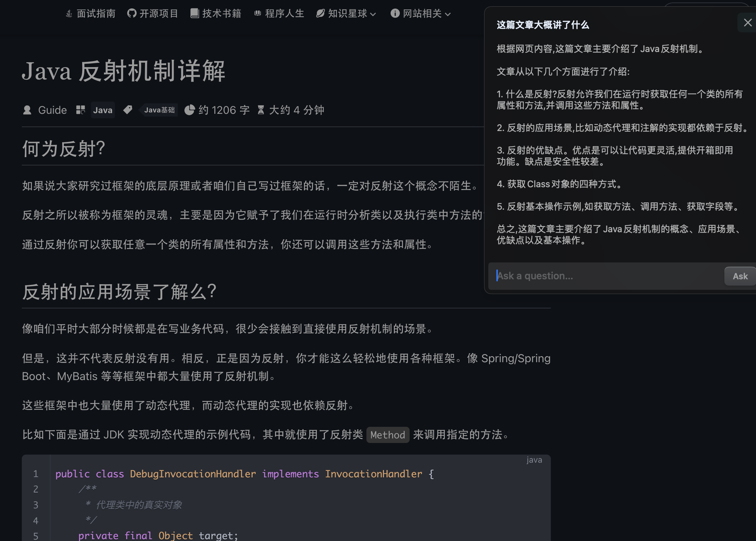Open the 程序人生 navigation item
This screenshot has width=756, height=541.
pos(285,14)
